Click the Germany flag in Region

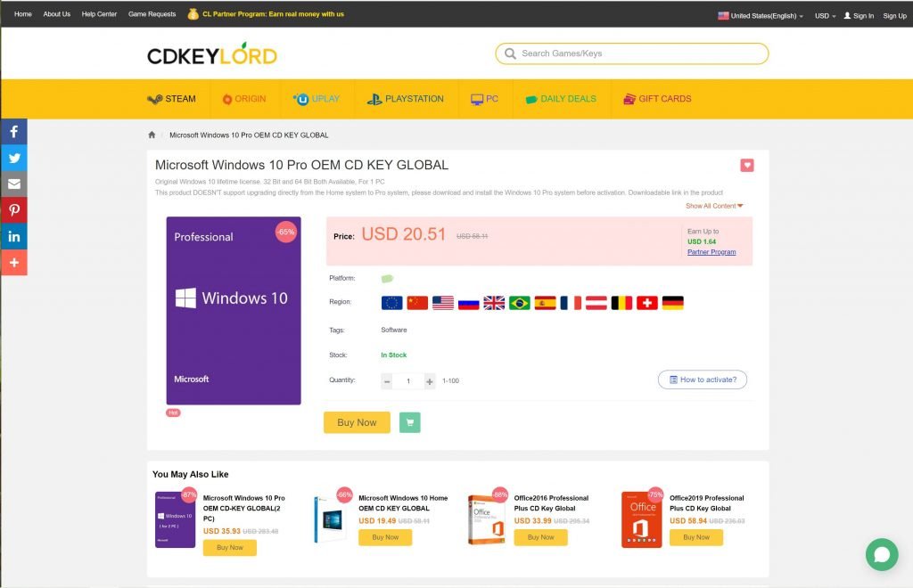coord(672,303)
